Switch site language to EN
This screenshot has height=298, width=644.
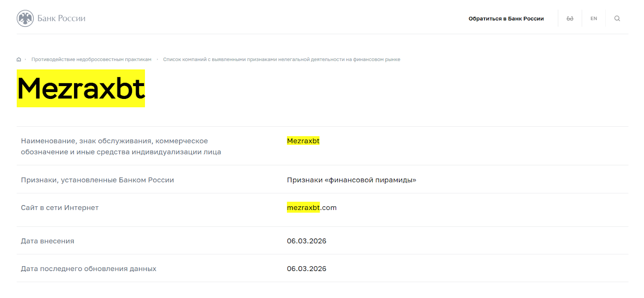pyautogui.click(x=594, y=18)
